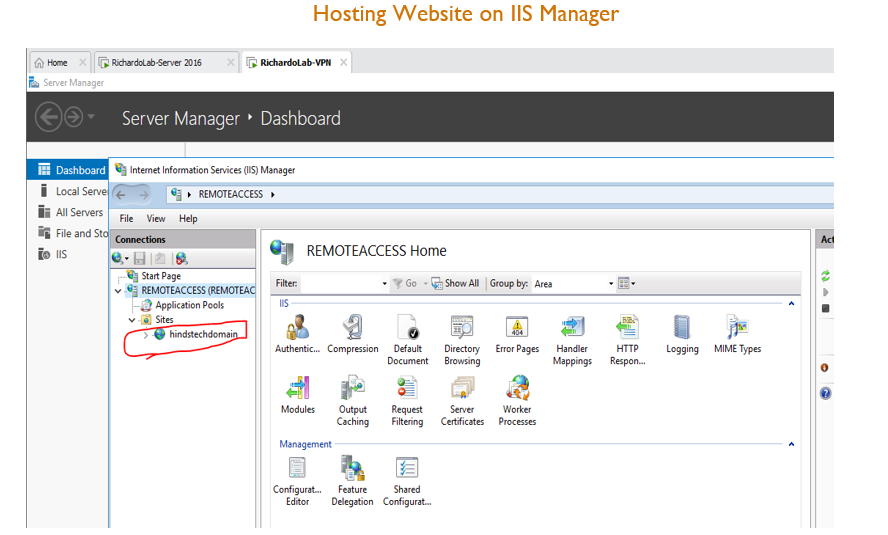Collapse the Sites tree node
This screenshot has width=888, height=535.
coord(132,320)
